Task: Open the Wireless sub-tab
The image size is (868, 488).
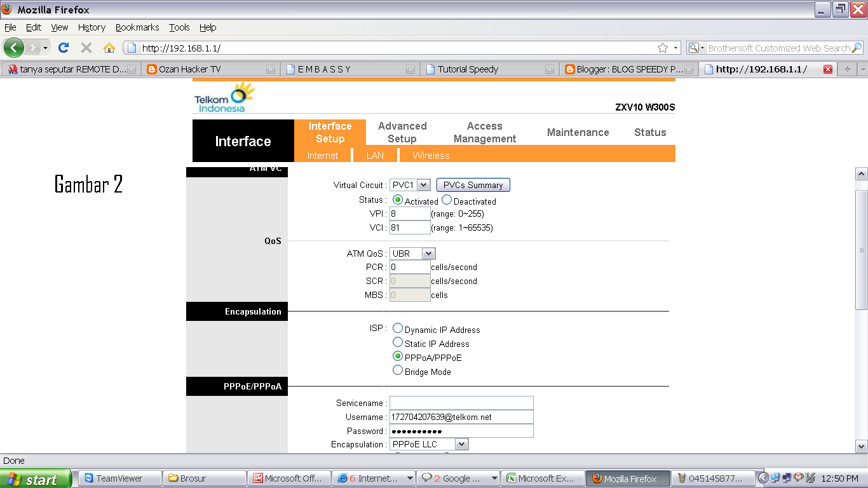Action: (x=431, y=155)
